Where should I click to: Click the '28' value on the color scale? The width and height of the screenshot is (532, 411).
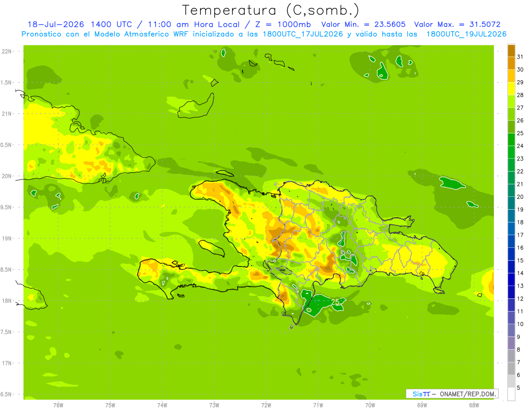[520, 95]
